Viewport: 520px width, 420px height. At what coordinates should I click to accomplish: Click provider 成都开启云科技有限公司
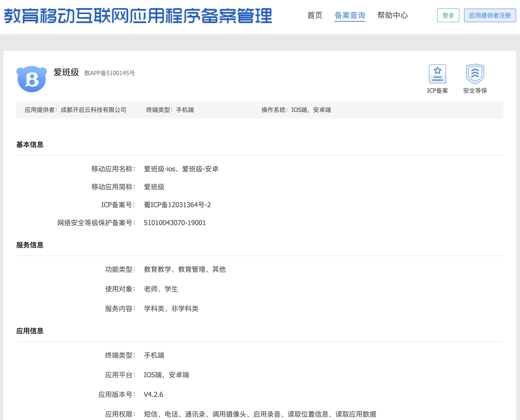(x=93, y=110)
